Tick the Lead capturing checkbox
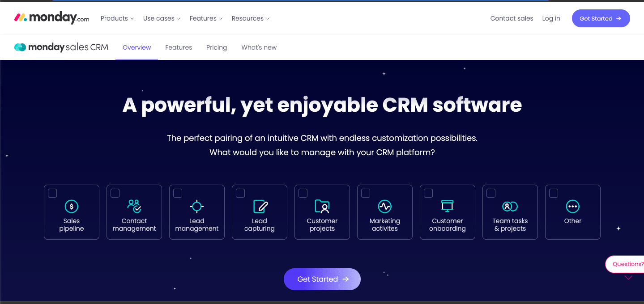This screenshot has width=644, height=304. (240, 193)
